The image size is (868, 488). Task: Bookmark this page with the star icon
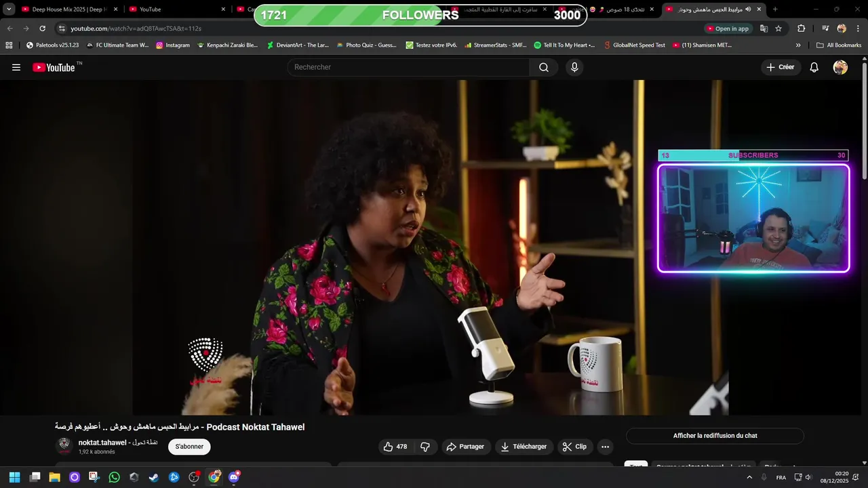click(778, 28)
